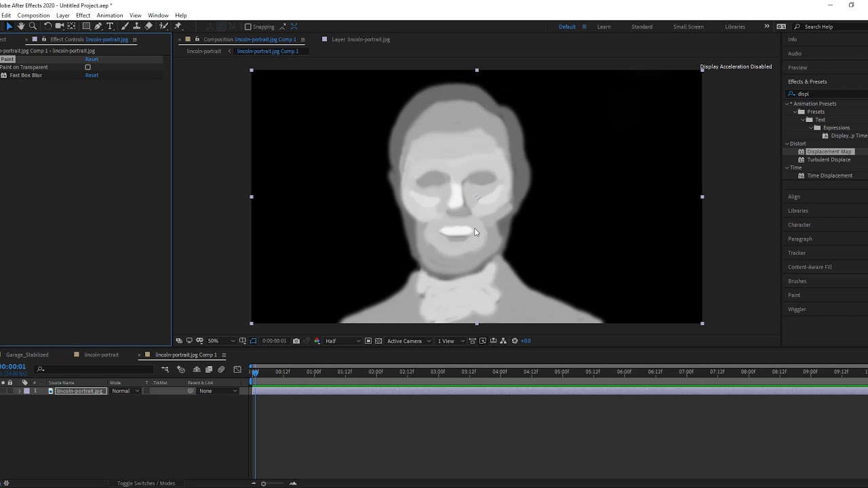Click the show channel RGB icon

click(317, 341)
